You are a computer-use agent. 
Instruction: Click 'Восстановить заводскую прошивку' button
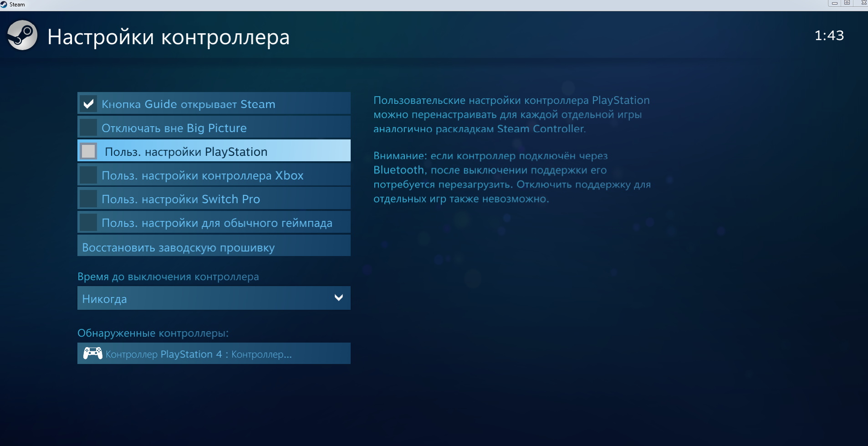tap(214, 246)
